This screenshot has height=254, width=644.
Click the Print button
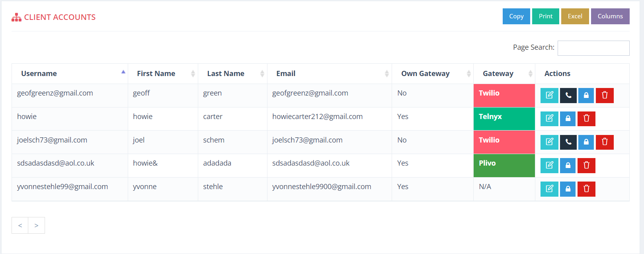[546, 16]
